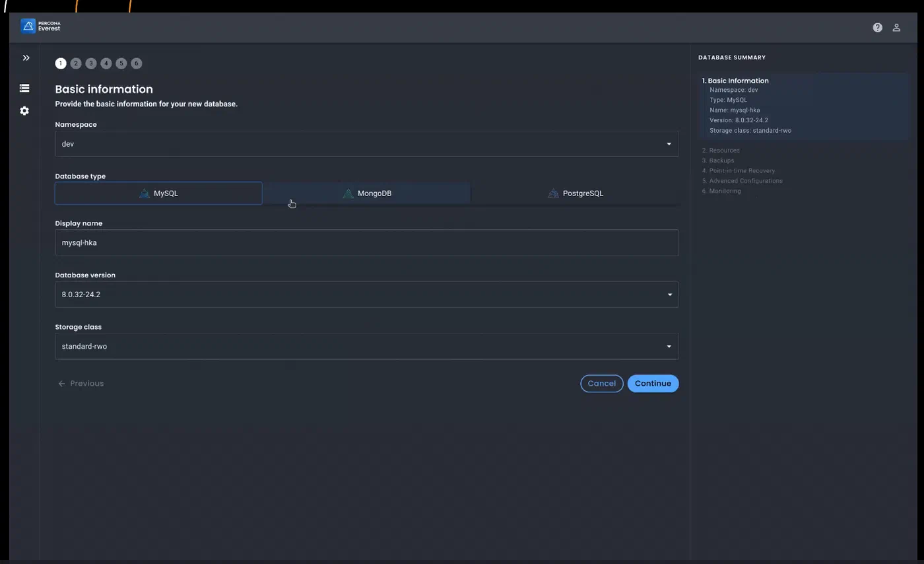Click the Continue button
This screenshot has height=564, width=924.
653,384
